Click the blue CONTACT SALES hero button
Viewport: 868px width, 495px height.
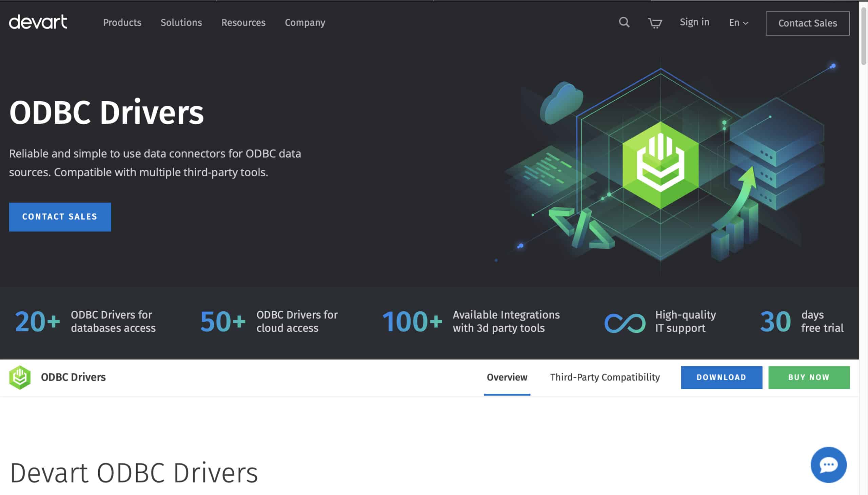pyautogui.click(x=60, y=217)
